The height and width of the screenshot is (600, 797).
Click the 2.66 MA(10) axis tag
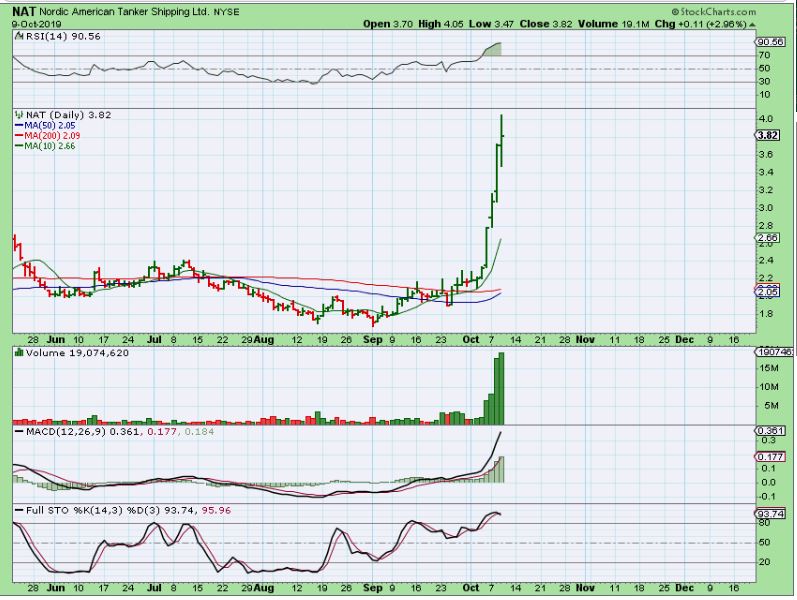pyautogui.click(x=768, y=238)
